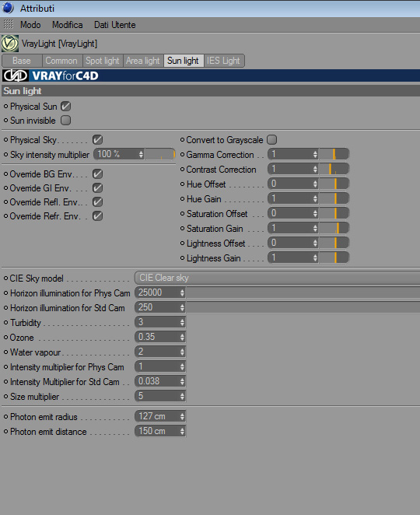
Task: Click Intensity multiplier for Phys Cam field
Action: (x=160, y=366)
